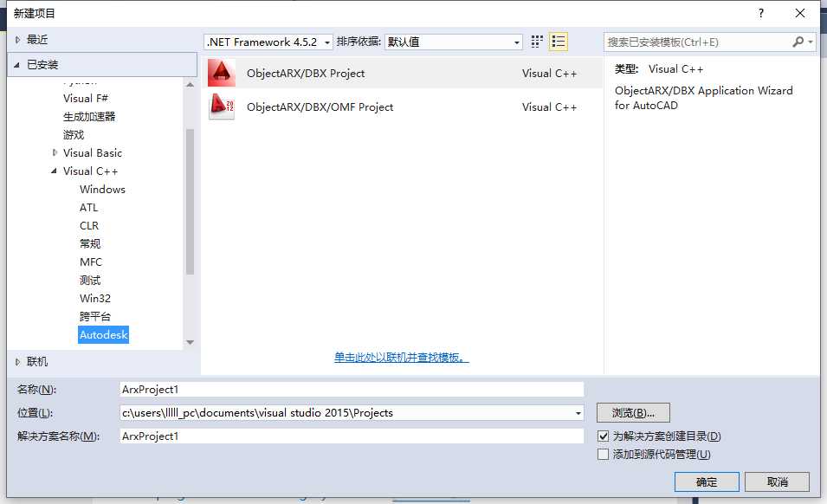
Task: Select the ObjectARX/DBX/OMF Project template icon
Action: coord(222,107)
